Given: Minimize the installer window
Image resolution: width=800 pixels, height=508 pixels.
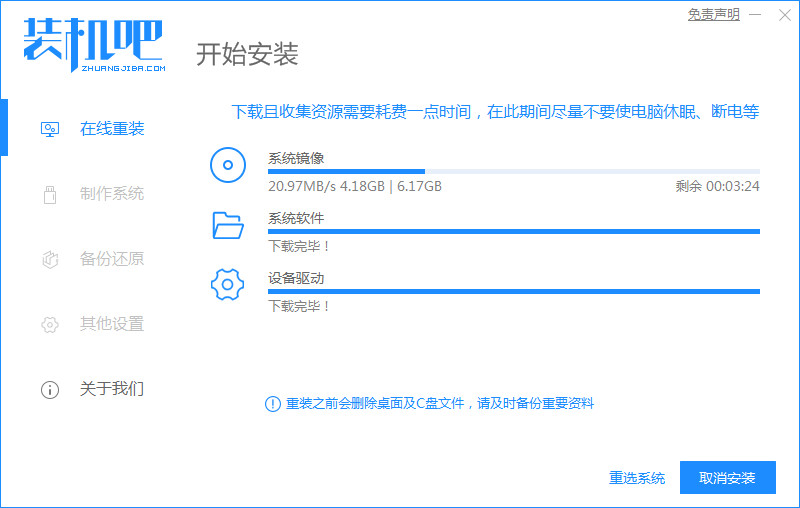Looking at the screenshot, I should [756, 15].
